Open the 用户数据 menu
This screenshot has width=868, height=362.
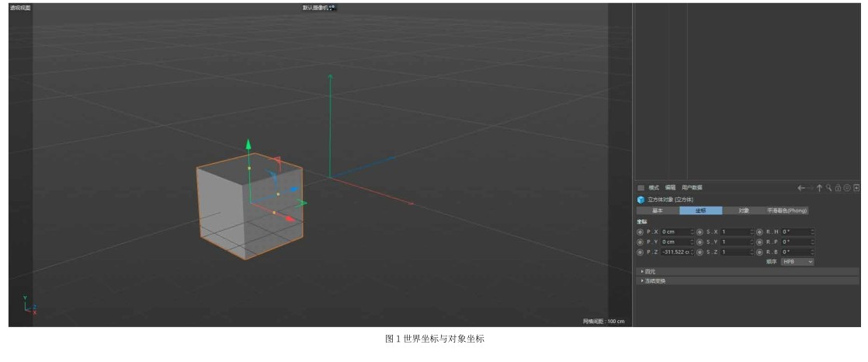[691, 188]
